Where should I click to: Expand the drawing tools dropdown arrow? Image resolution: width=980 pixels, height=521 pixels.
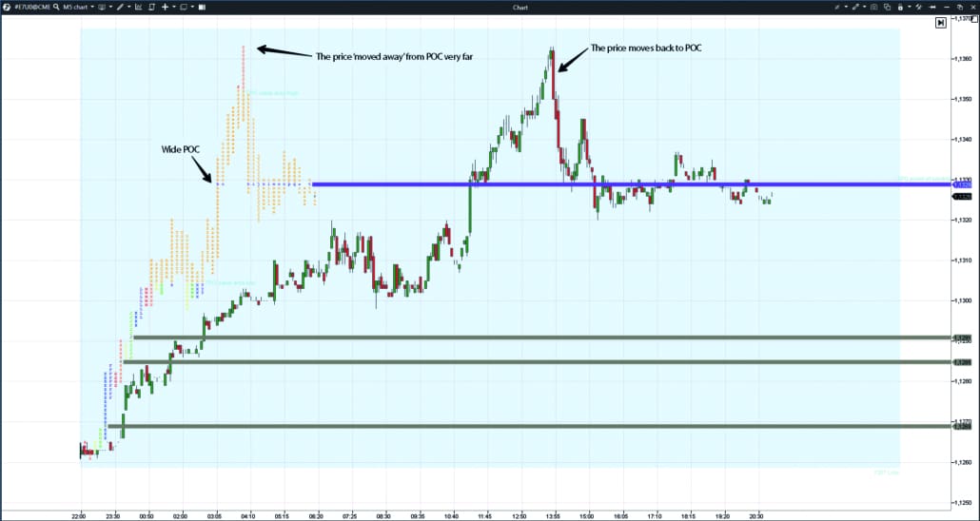[129, 7]
